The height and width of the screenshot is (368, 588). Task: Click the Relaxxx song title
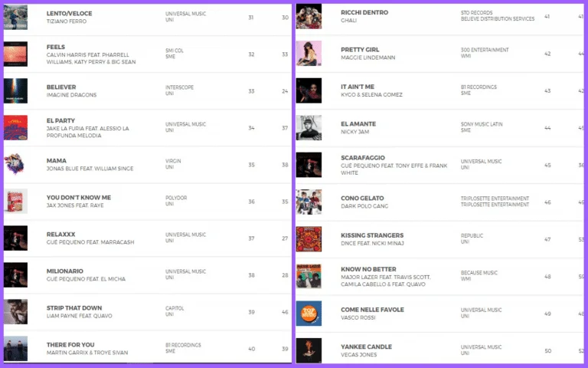click(63, 235)
